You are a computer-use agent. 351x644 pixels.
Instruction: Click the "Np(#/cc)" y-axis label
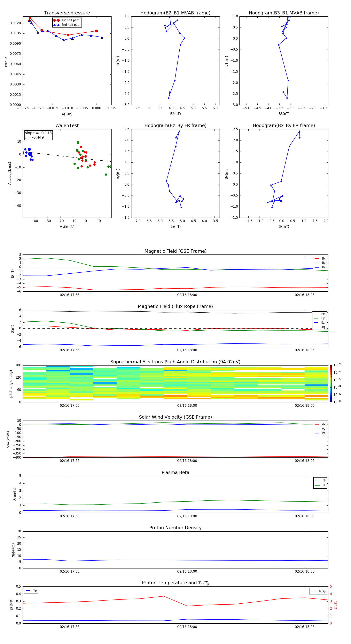[x=13, y=550]
